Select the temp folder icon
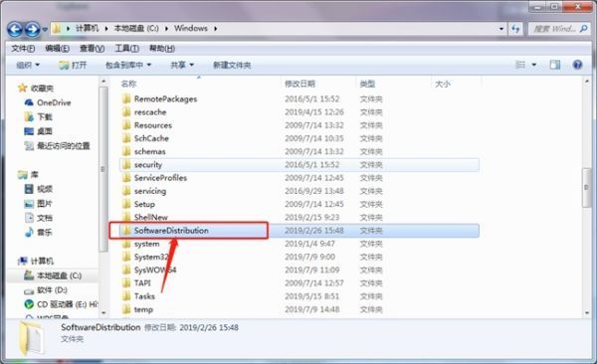Viewport: 597px width, 364px height. (x=126, y=309)
